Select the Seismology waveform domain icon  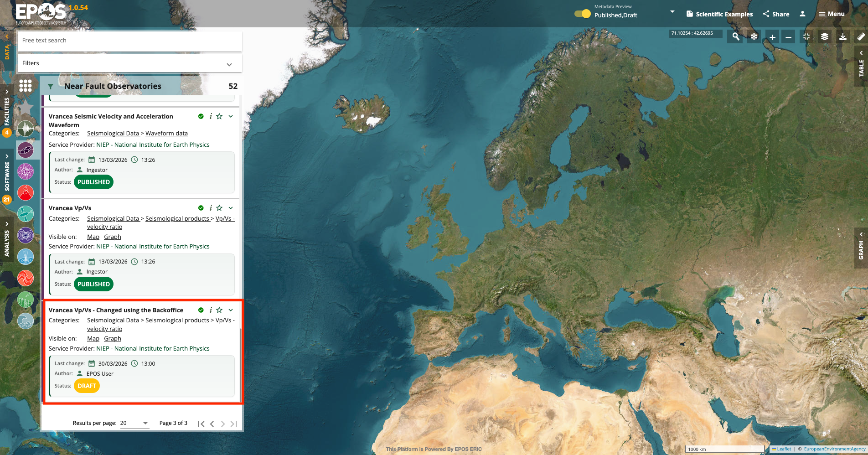coord(26,129)
